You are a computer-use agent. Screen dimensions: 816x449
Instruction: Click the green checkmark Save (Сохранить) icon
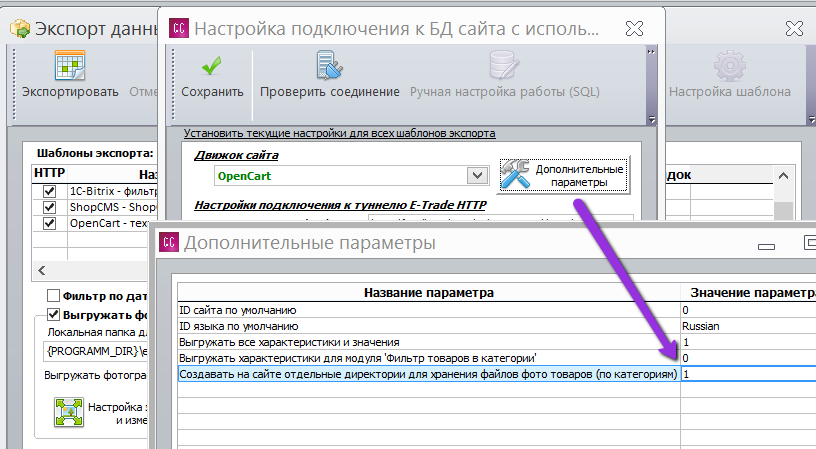click(212, 66)
